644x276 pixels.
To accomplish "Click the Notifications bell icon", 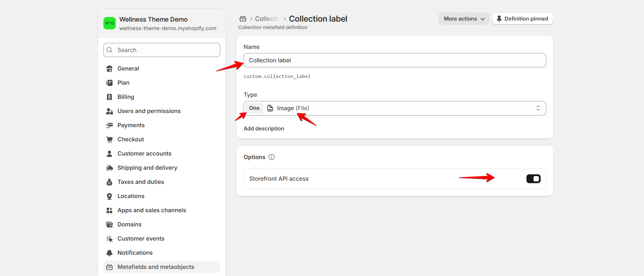I will point(109,253).
